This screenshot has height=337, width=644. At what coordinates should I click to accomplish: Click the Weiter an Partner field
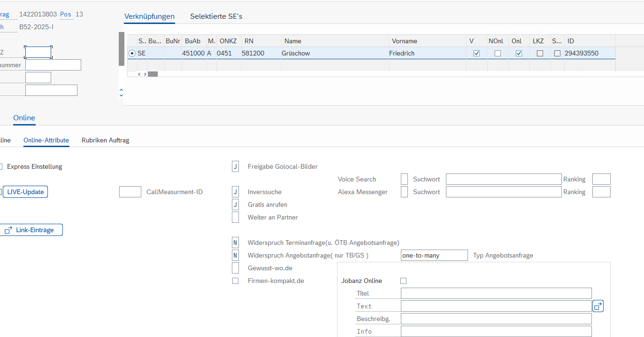click(x=235, y=217)
